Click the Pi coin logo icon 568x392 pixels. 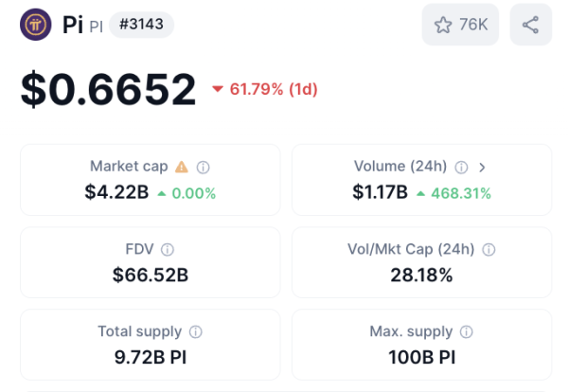pyautogui.click(x=36, y=25)
